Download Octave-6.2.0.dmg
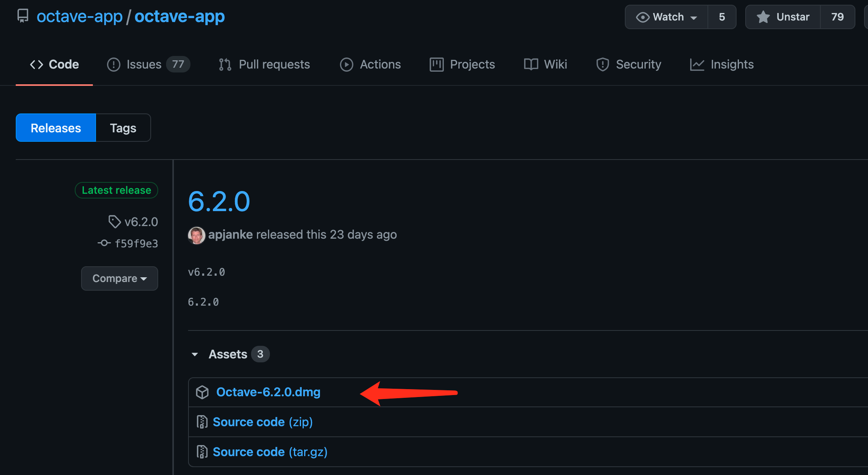Screen dimensions: 868x475 268,392
